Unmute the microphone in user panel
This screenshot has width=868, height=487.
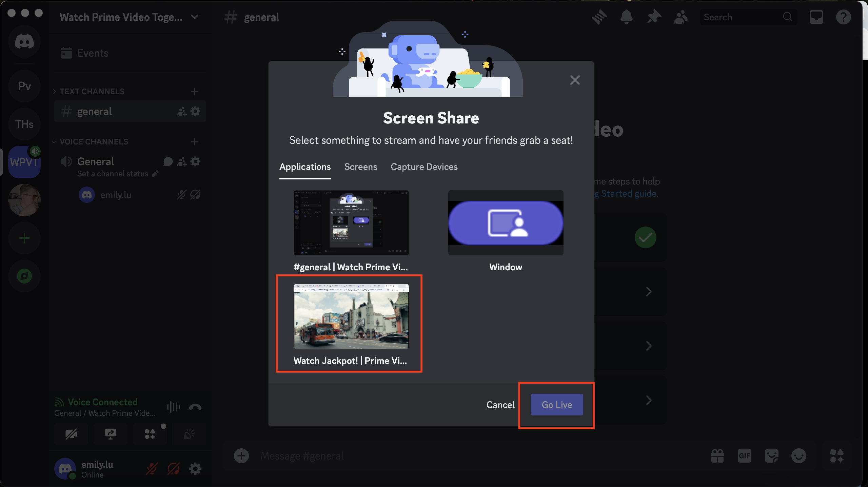pyautogui.click(x=152, y=469)
